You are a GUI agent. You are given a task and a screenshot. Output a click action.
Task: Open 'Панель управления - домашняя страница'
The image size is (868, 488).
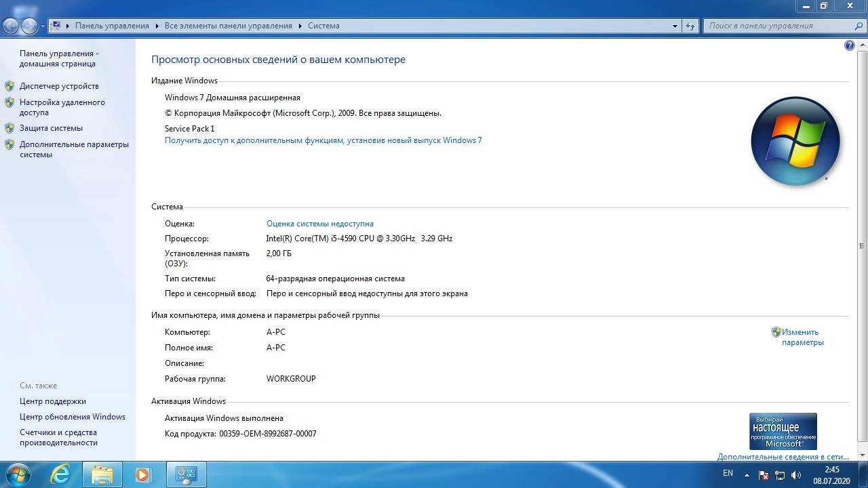pos(59,58)
